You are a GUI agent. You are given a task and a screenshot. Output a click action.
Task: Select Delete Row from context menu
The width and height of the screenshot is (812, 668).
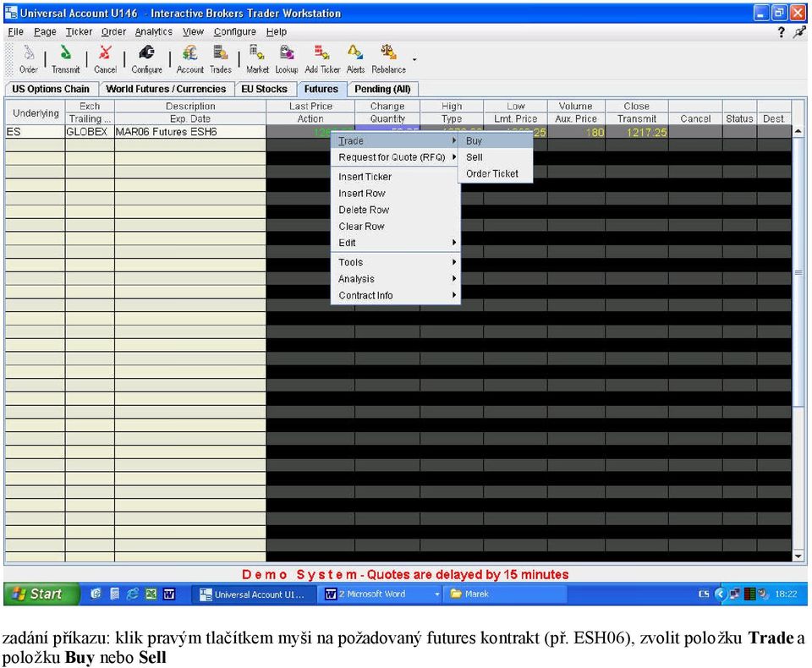click(x=396, y=211)
